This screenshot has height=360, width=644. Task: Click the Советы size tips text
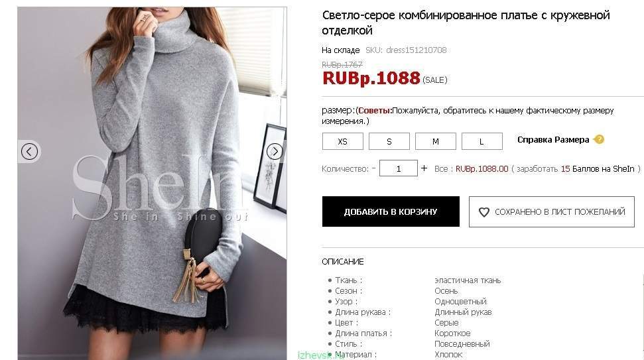pos(375,111)
